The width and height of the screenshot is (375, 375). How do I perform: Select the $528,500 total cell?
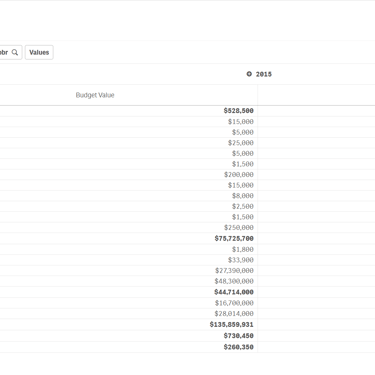pyautogui.click(x=239, y=111)
